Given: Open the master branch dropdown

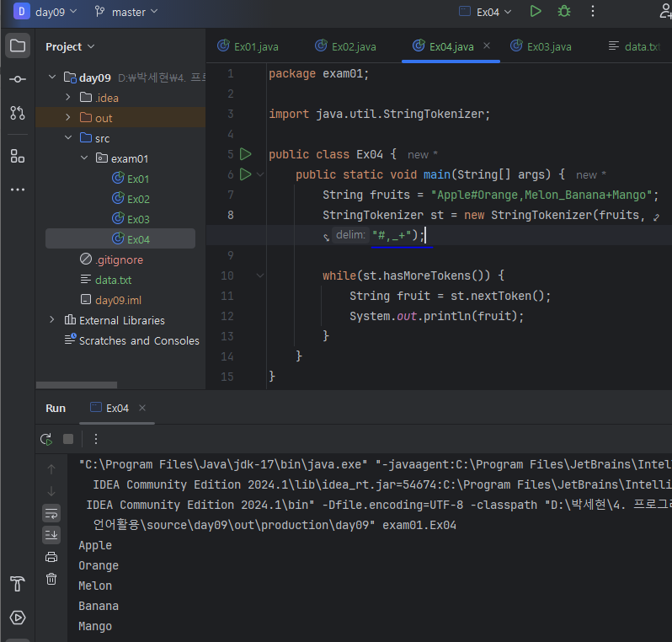Looking at the screenshot, I should point(127,12).
